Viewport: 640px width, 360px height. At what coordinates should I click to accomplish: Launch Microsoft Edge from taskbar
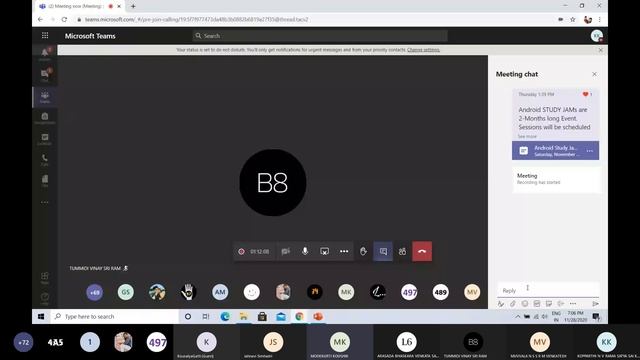point(225,316)
